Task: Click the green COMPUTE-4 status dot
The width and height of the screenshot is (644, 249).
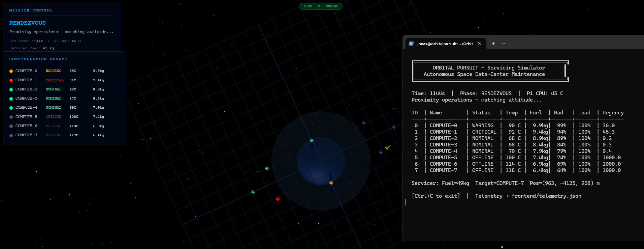Action: 11,108
